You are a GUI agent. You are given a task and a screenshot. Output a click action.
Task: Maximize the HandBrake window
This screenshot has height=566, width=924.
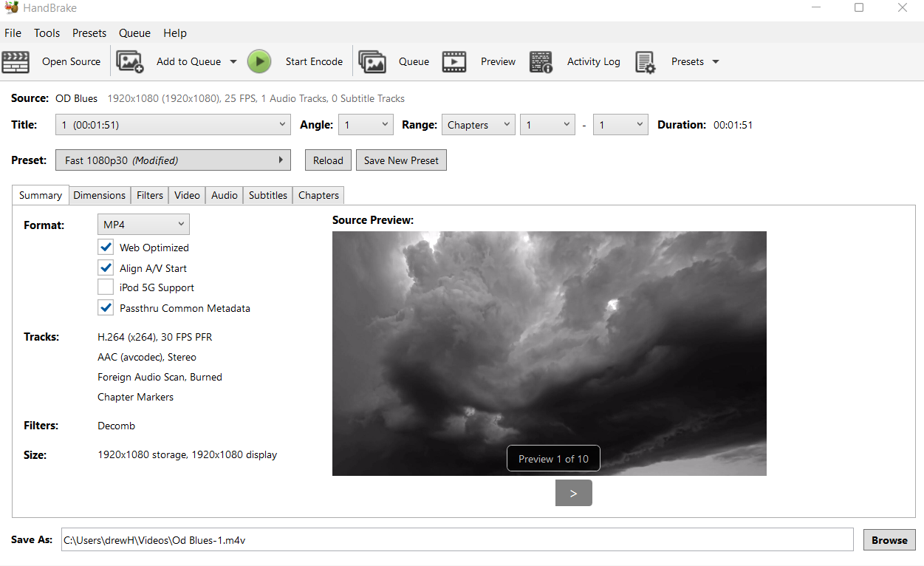click(x=859, y=8)
